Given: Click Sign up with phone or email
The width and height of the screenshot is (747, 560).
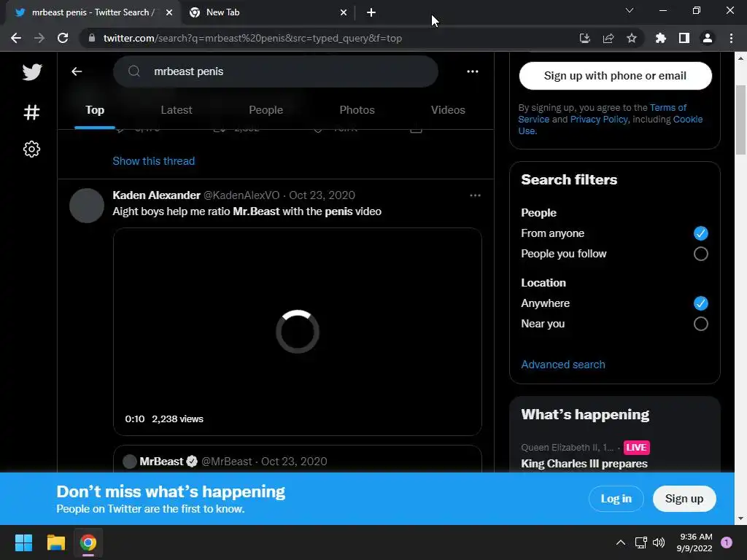Looking at the screenshot, I should click(x=615, y=76).
